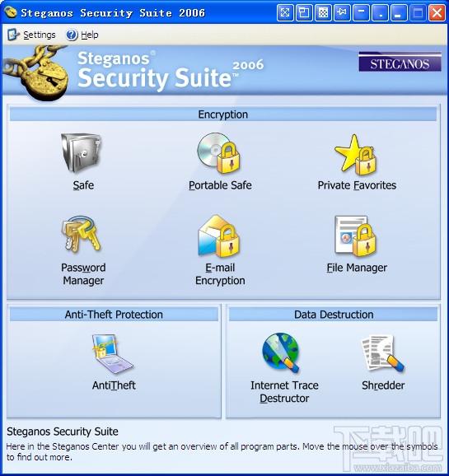Click the 'Here in the Steganos Center' description
The image size is (449, 476).
[222, 452]
